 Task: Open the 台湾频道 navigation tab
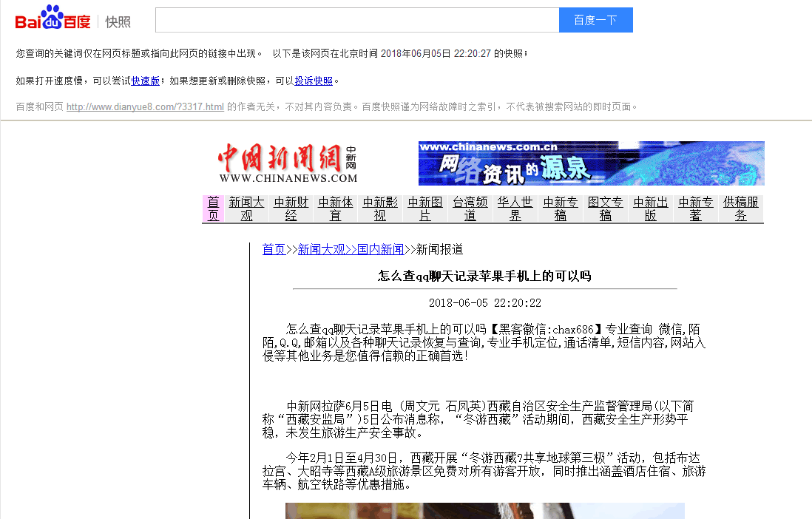470,208
